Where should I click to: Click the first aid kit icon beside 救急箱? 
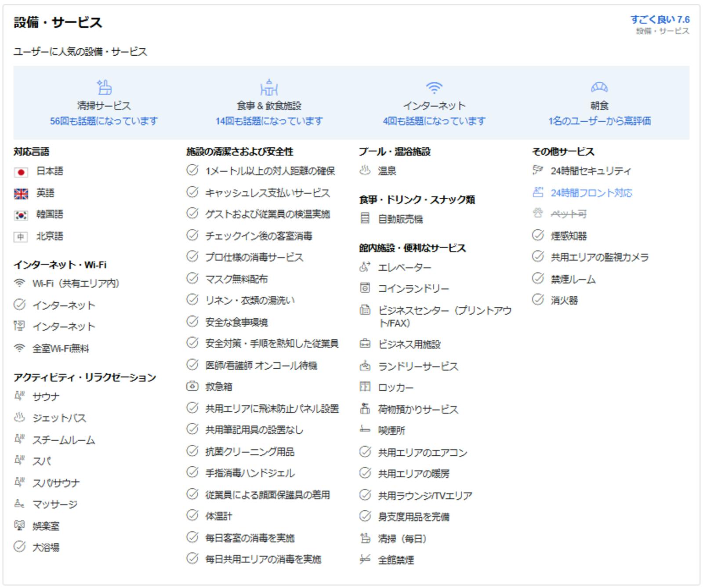(192, 386)
